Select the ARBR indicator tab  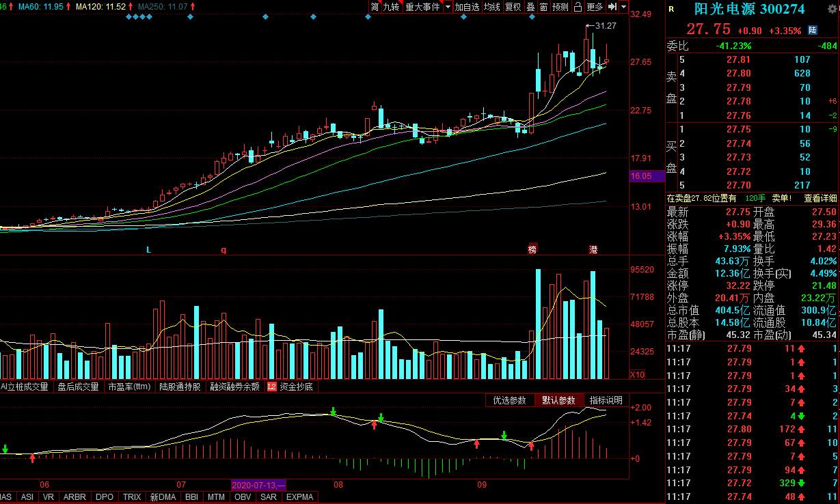[x=75, y=497]
